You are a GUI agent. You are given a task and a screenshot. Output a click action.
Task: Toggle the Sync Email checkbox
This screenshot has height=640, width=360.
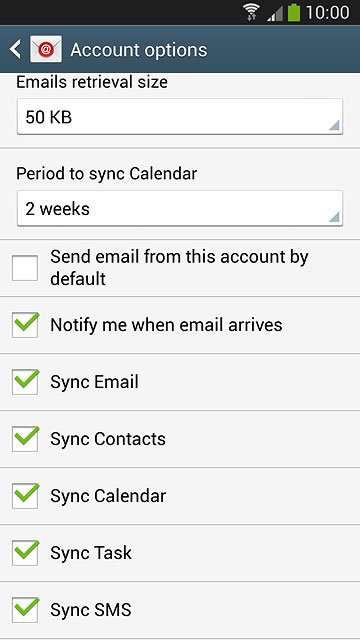pyautogui.click(x=25, y=382)
